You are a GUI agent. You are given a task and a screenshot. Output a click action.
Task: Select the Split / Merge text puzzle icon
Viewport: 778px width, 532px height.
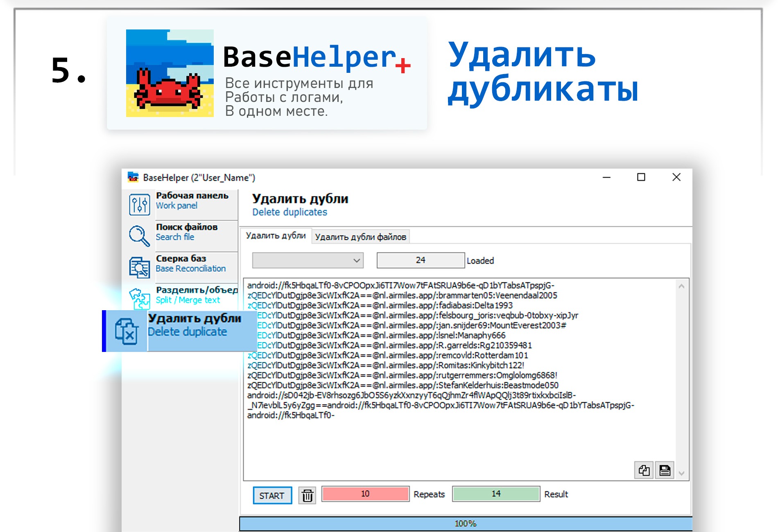(x=139, y=299)
